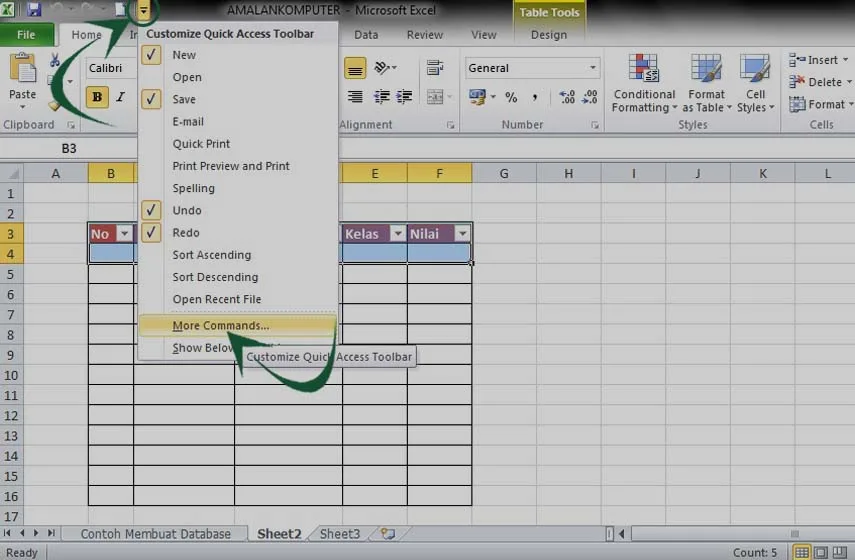Screen dimensions: 855x560
Task: Click the increase indent icon
Action: click(x=404, y=97)
